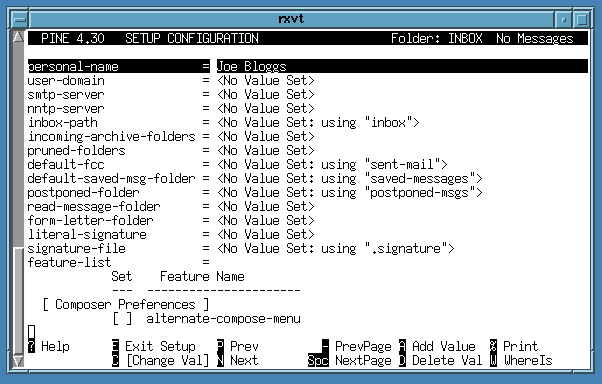Click the scrollbar down arrow
602x384 pixels.
[x=18, y=361]
